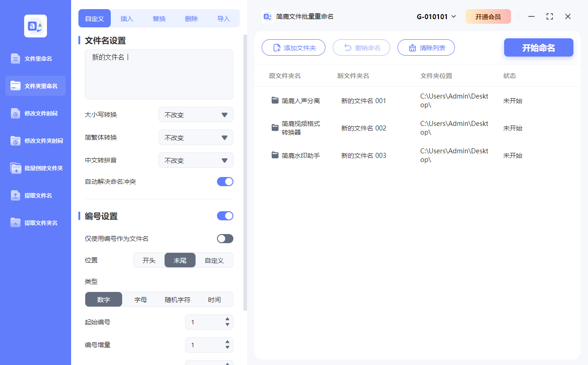588x365 pixels.
Task: Click the 清除列表 button label
Action: pyautogui.click(x=433, y=48)
